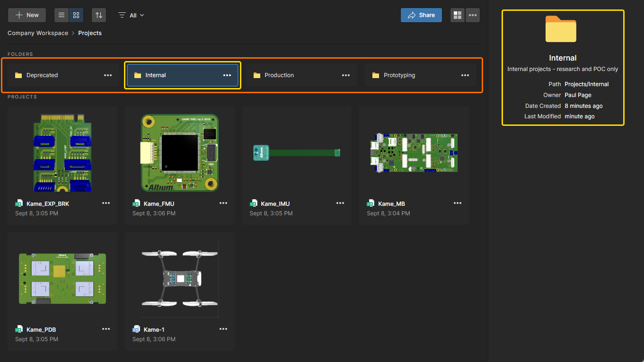The width and height of the screenshot is (644, 362).
Task: Open the Kame_IMU project thumbnail
Action: pyautogui.click(x=297, y=152)
